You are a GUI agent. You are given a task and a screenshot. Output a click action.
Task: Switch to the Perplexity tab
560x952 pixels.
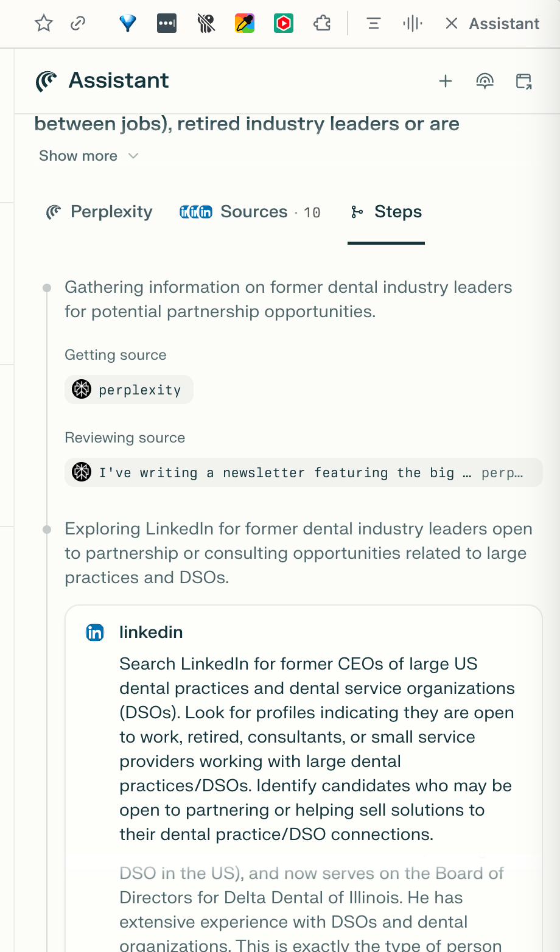click(100, 212)
